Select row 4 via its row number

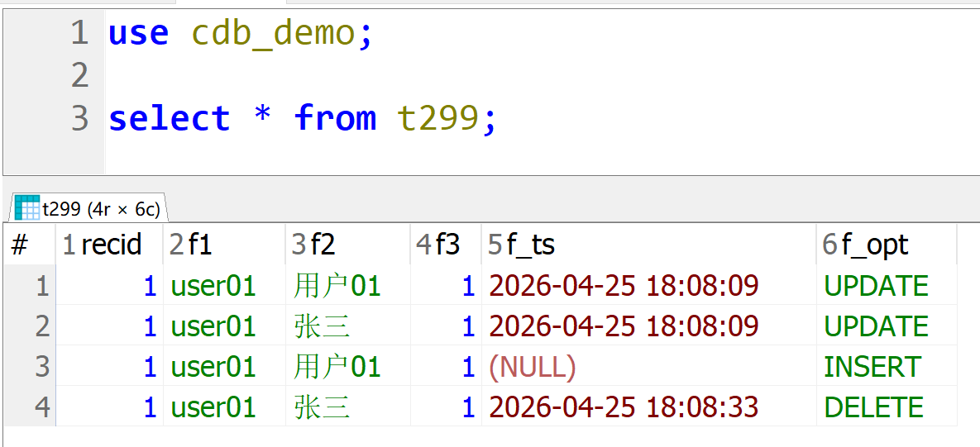41,407
